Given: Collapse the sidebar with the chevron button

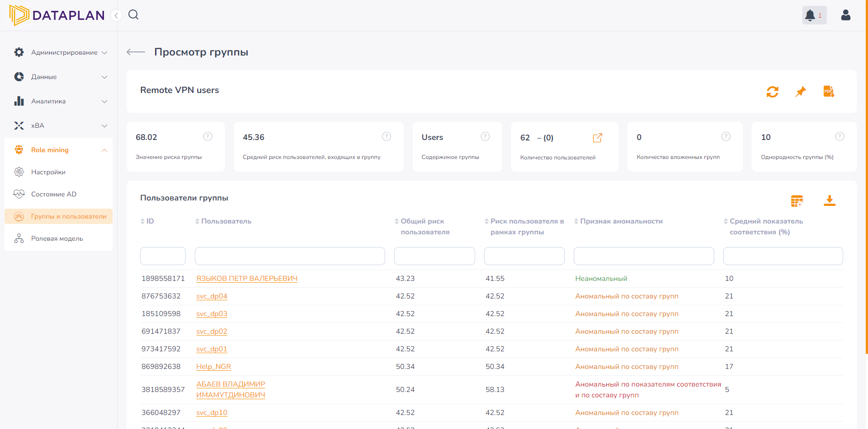Looking at the screenshot, I should point(116,16).
